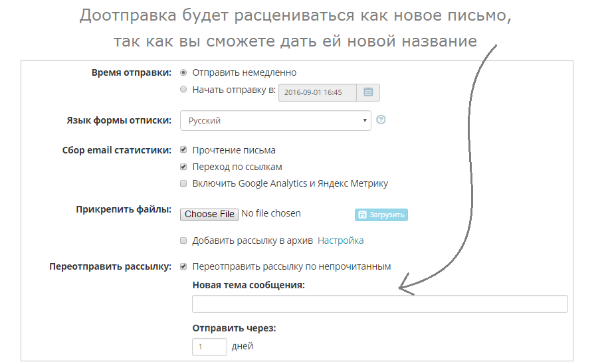Click the 'Сбор email статистики:' label
This screenshot has height=364, width=606.
(x=117, y=150)
